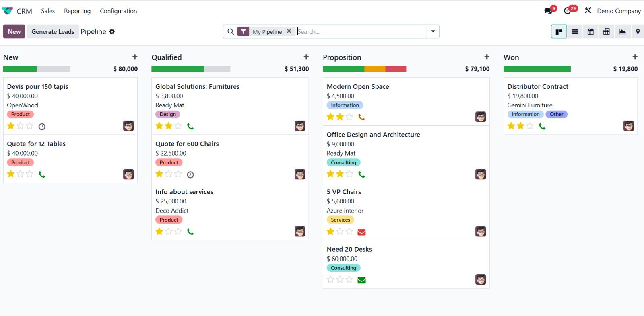Set first star priority on Need 20 Desks
Screen dimensions: 644x316
pos(330,280)
